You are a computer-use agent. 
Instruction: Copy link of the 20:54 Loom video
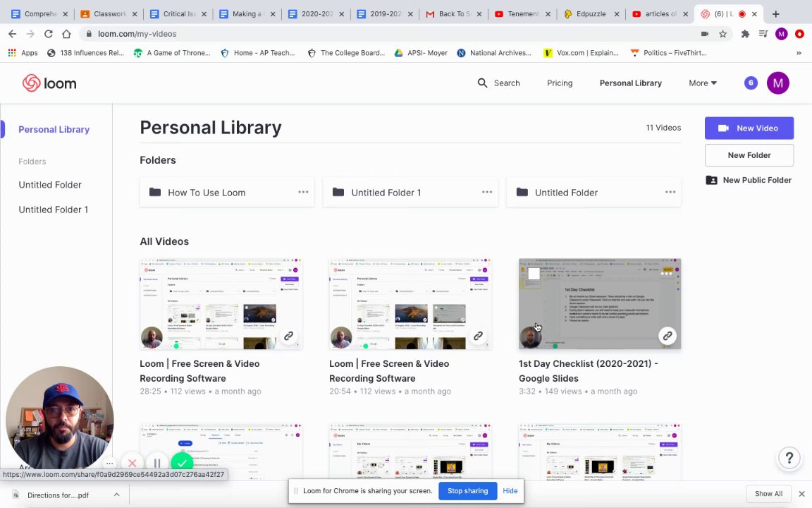click(x=478, y=336)
